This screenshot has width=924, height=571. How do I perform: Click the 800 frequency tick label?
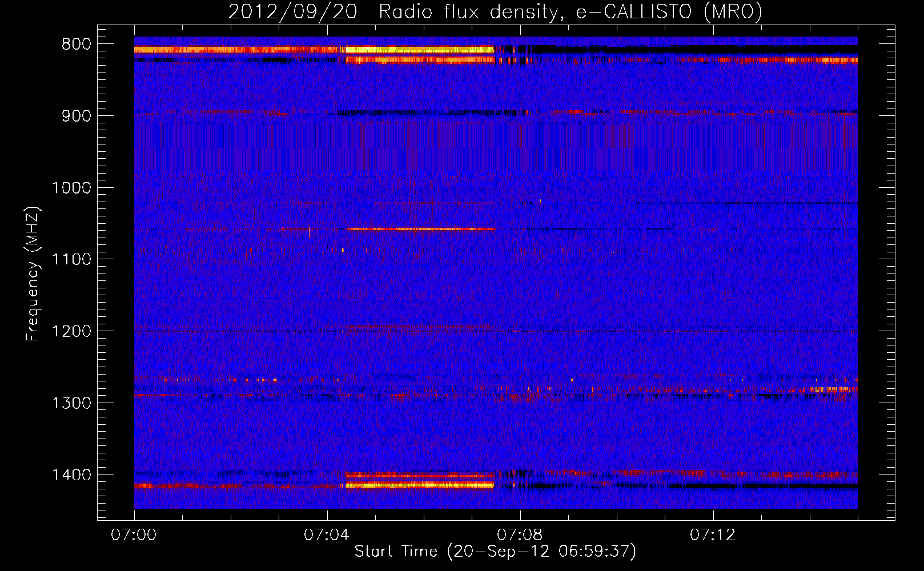tap(77, 45)
